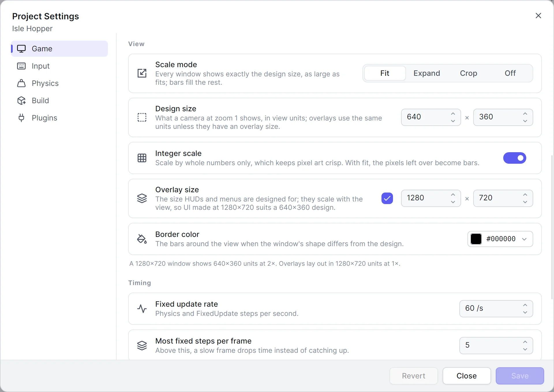Click the Fixed update rate pulse icon
The height and width of the screenshot is (392, 554).
point(142,309)
